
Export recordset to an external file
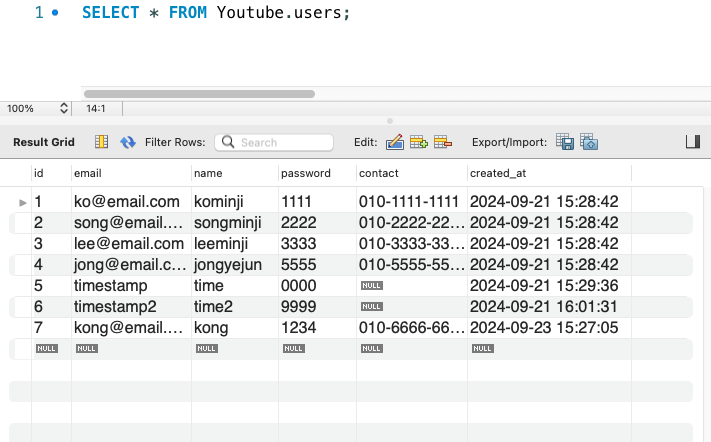565,142
